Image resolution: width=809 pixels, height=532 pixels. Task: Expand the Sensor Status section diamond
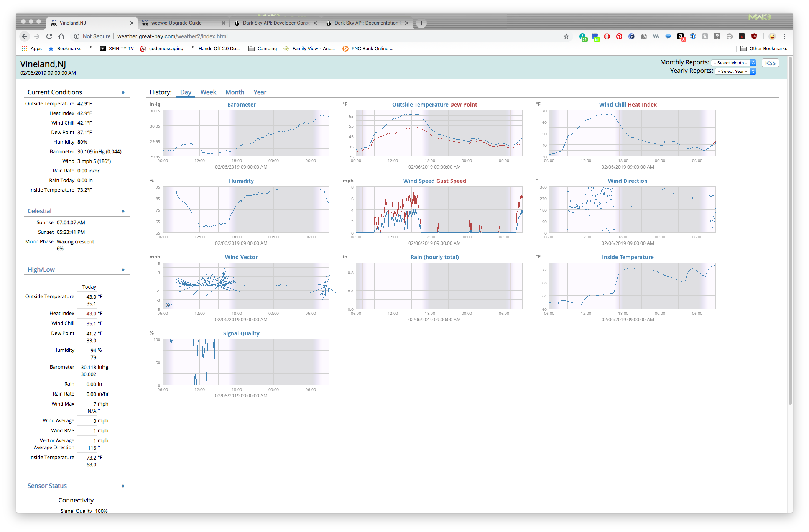[x=123, y=486]
